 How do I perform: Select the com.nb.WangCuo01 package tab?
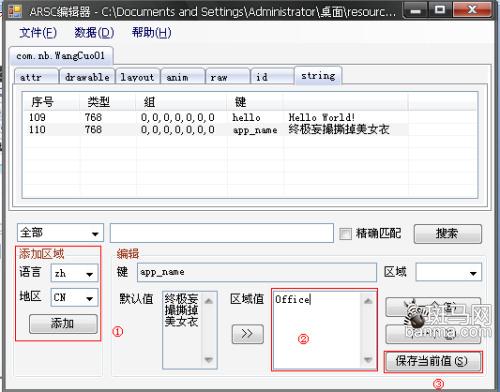pos(61,56)
